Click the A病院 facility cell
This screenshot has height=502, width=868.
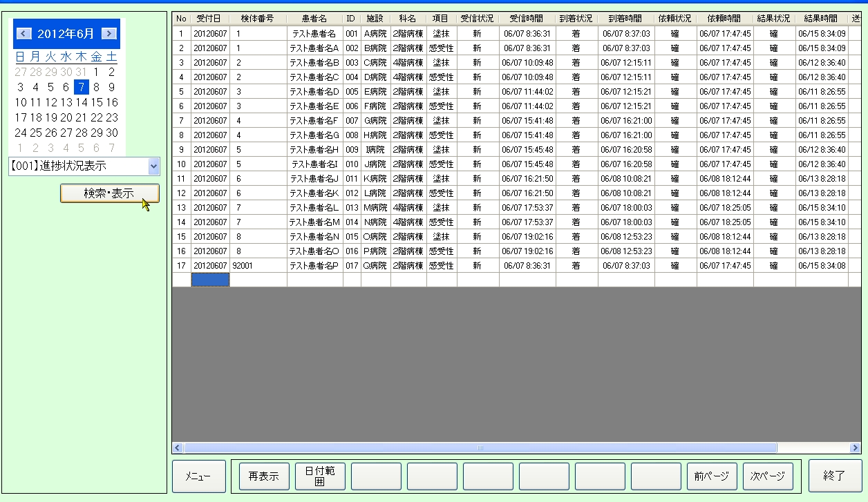375,33
